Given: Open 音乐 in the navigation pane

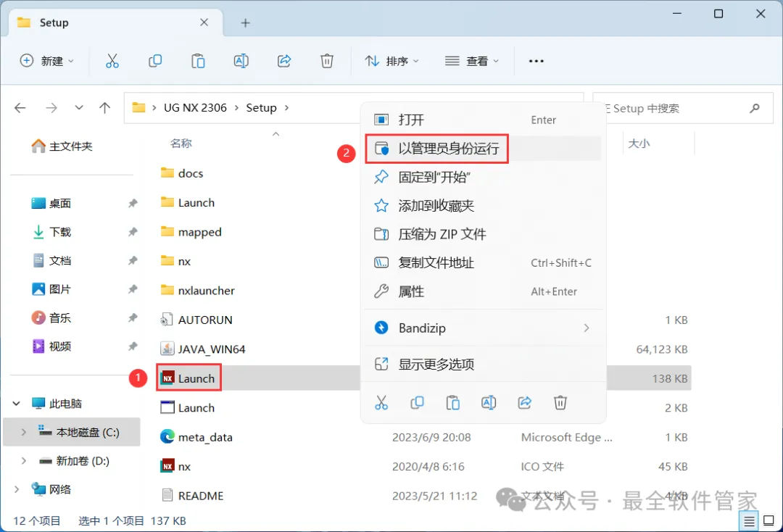Looking at the screenshot, I should tap(51, 318).
